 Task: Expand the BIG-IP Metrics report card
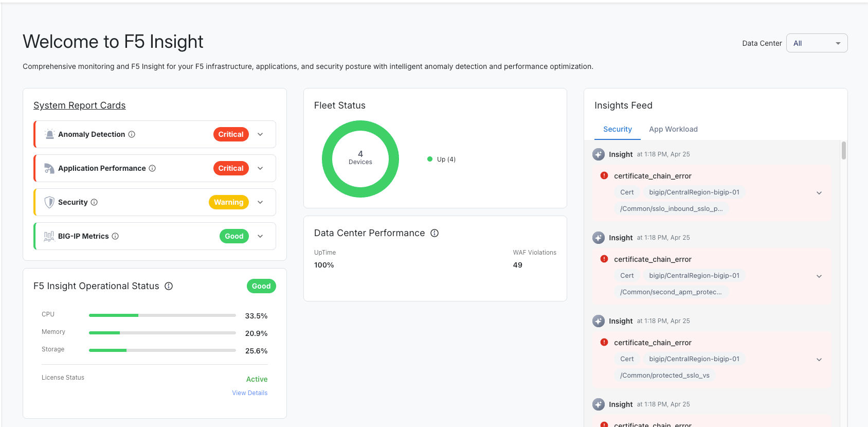click(x=260, y=236)
